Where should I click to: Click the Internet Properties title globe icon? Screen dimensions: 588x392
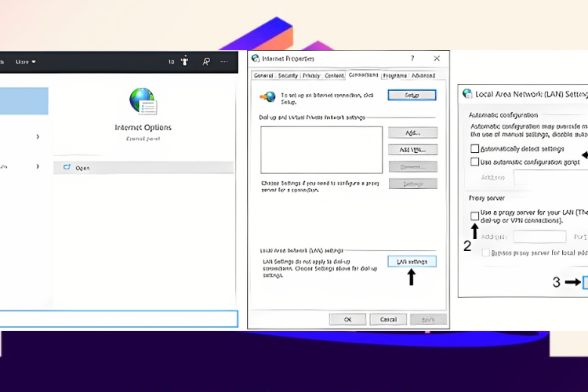click(x=256, y=59)
